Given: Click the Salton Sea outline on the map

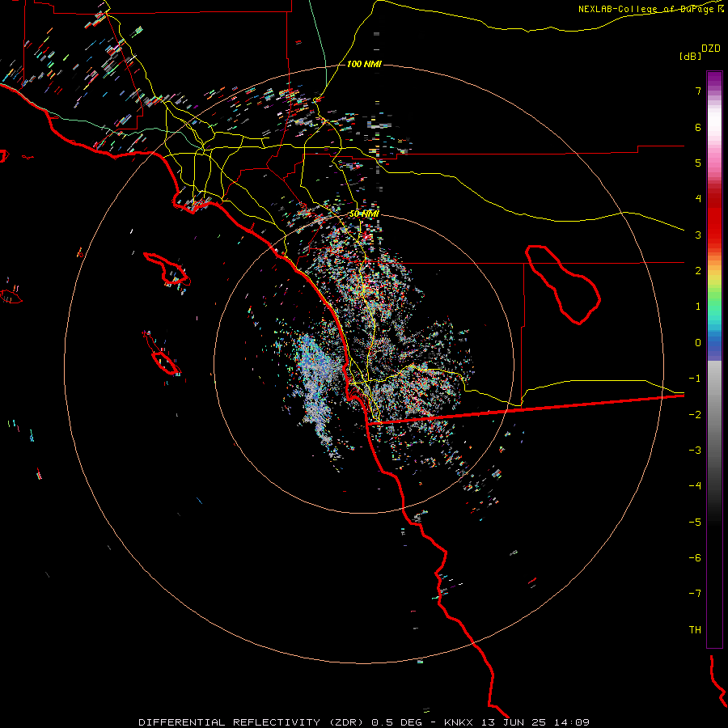Looking at the screenshot, I should (563, 285).
